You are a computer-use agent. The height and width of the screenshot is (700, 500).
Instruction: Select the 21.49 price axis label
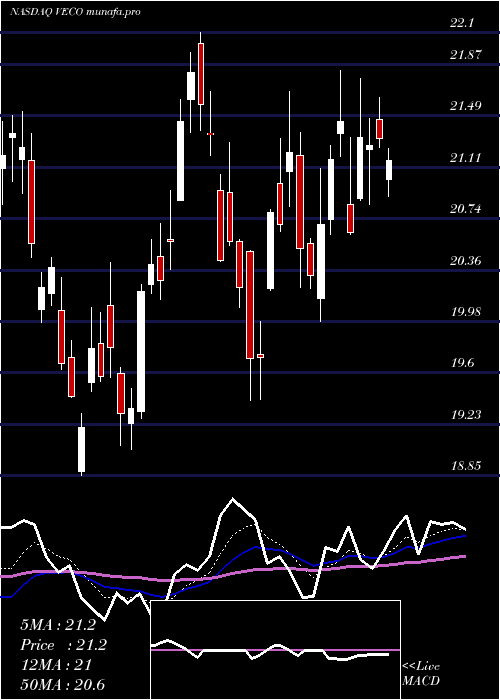tap(466, 106)
